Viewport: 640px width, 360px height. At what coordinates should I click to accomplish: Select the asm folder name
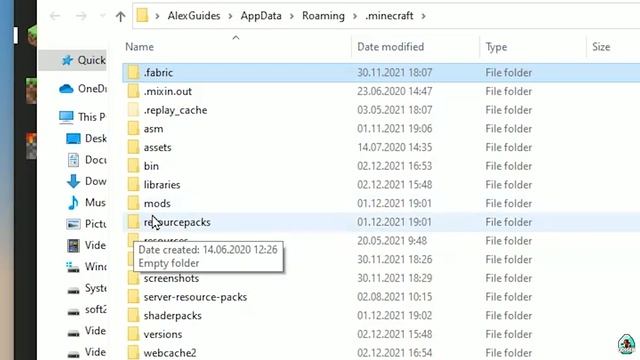click(x=153, y=129)
